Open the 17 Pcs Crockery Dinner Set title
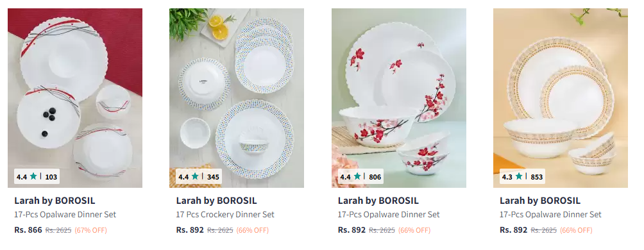 point(225,215)
